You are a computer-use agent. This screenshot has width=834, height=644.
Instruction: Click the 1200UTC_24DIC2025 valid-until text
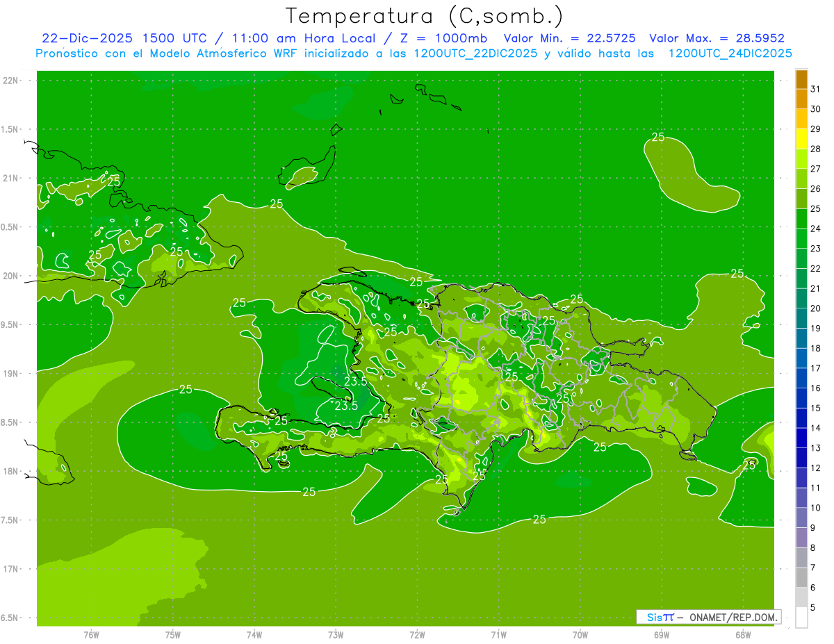point(730,53)
